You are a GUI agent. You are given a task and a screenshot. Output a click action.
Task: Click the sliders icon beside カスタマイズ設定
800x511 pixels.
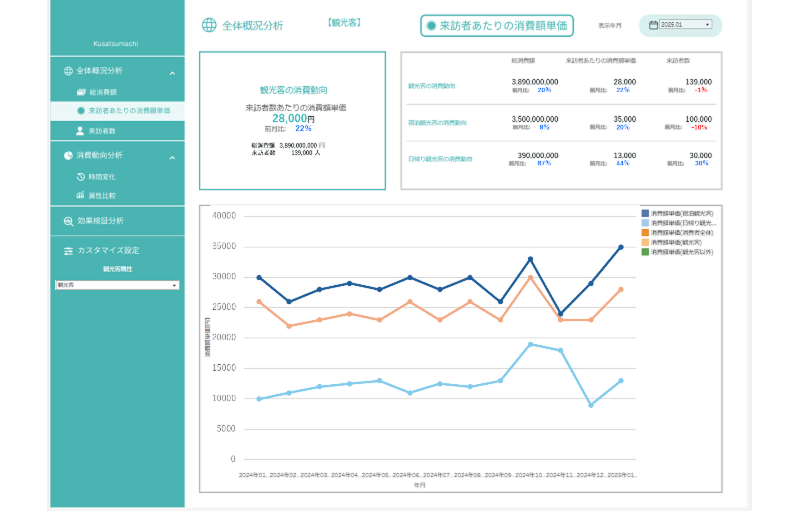68,250
